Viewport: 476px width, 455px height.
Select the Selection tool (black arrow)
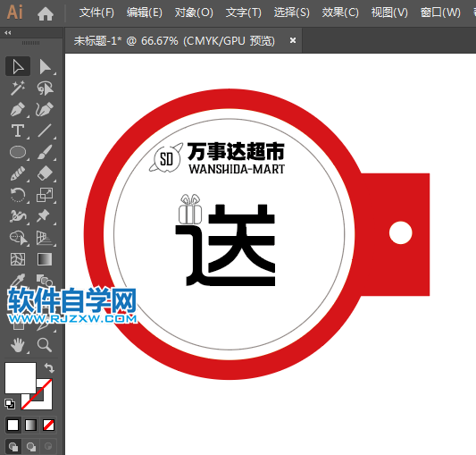(x=18, y=66)
